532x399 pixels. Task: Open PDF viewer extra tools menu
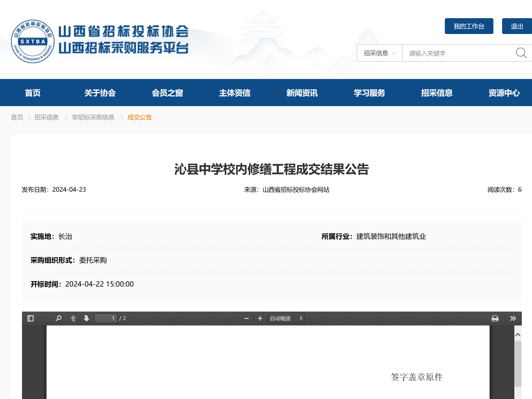coord(513,318)
